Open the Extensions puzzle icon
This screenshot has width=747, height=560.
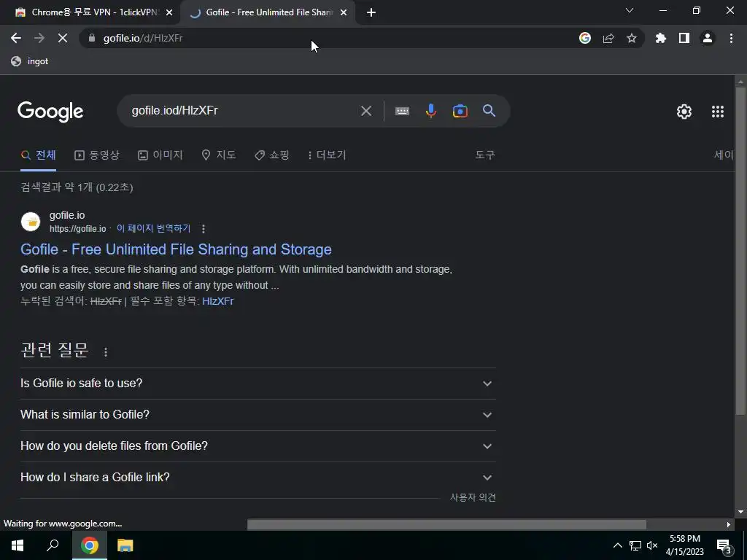661,38
